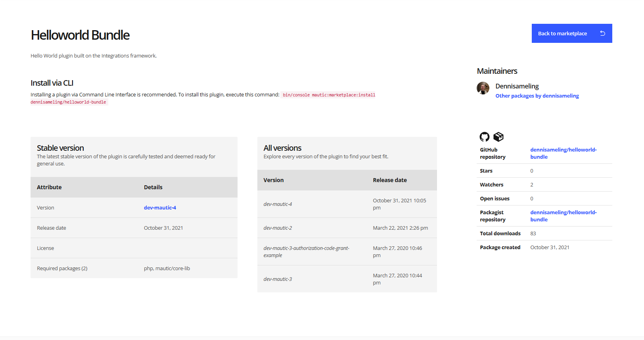Select dev-mautic-3 version row
Viewport: 644px width, 340px height.
click(278, 279)
